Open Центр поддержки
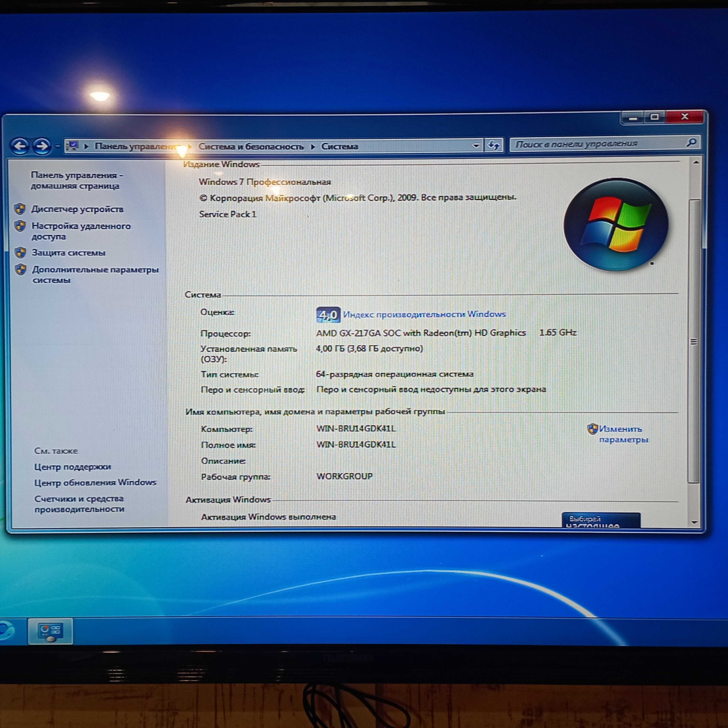This screenshot has width=728, height=728. [73, 467]
